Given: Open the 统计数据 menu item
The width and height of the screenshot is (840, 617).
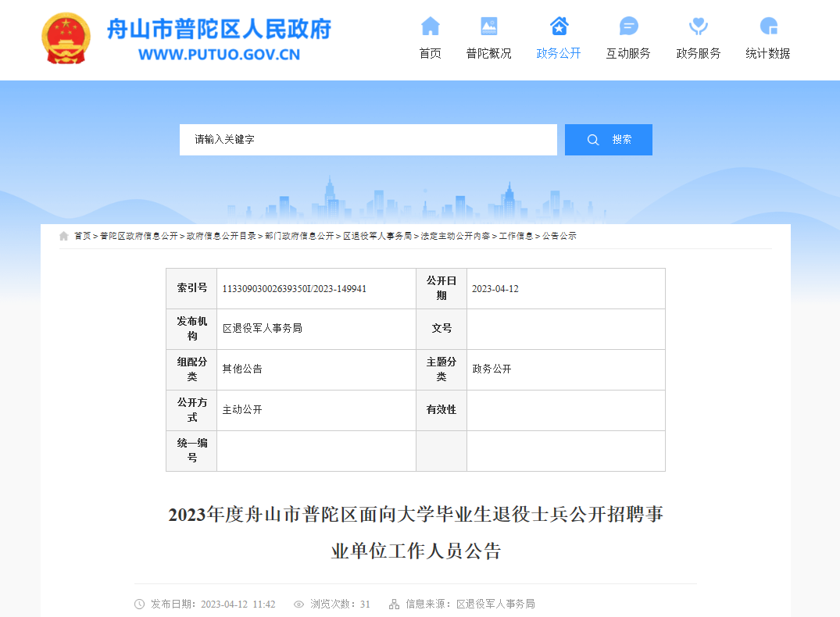Looking at the screenshot, I should click(x=768, y=53).
